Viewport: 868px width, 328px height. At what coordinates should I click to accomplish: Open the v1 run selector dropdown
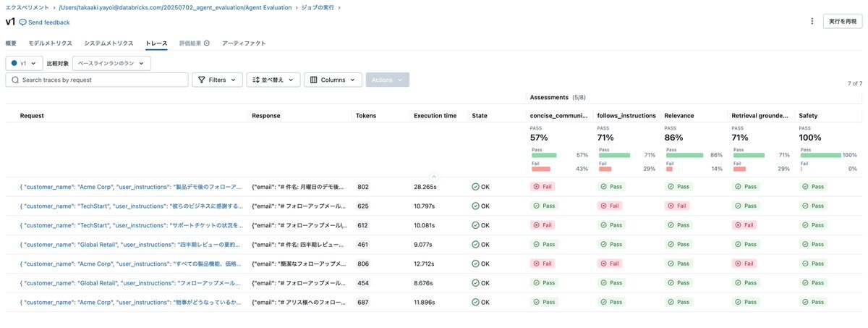pyautogui.click(x=24, y=63)
